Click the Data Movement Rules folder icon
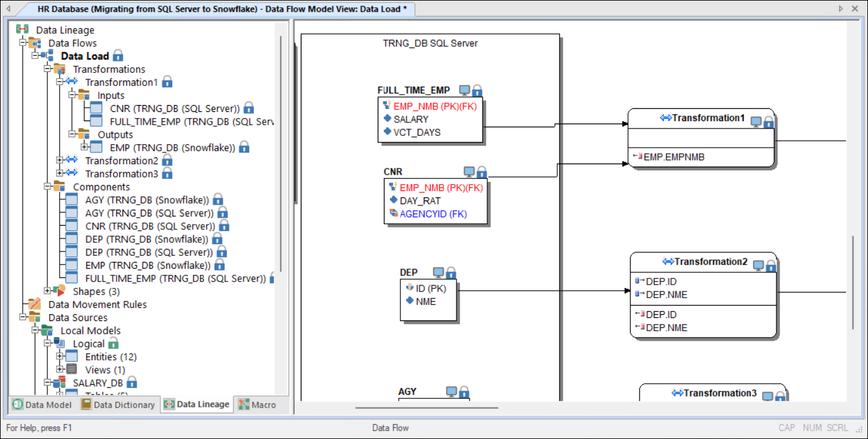Image resolution: width=868 pixels, height=439 pixels. [x=34, y=304]
